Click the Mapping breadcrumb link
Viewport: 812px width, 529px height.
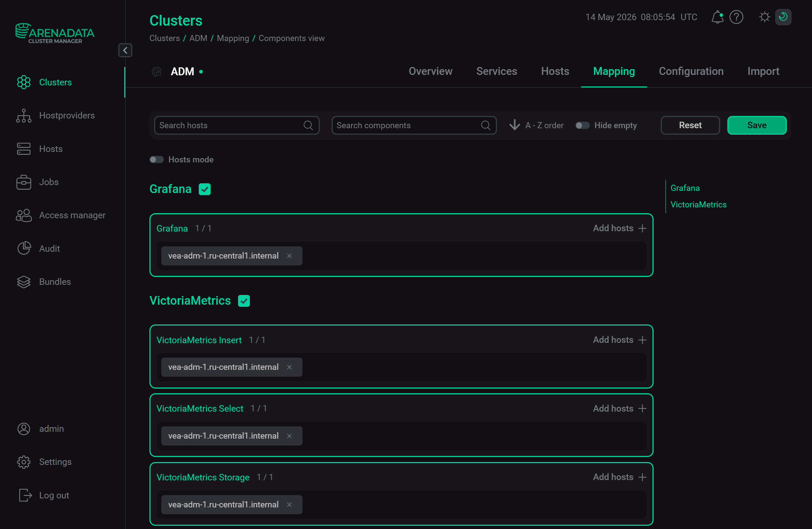pos(233,38)
